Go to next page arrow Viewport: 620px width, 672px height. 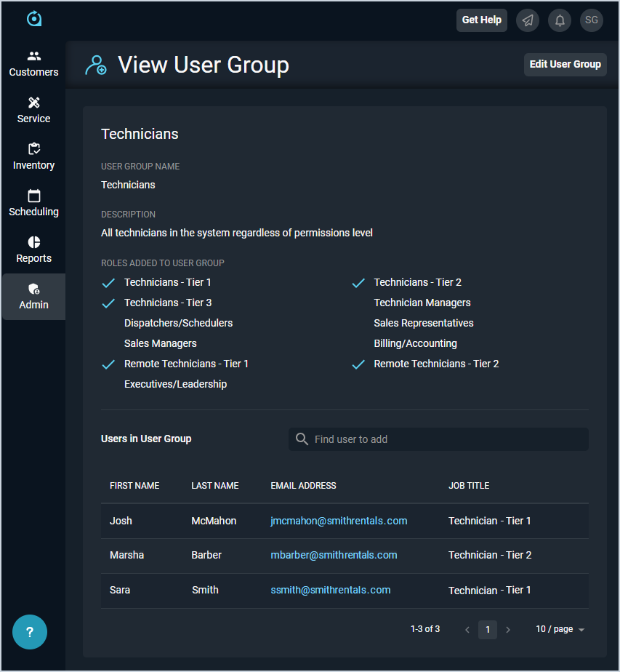508,630
